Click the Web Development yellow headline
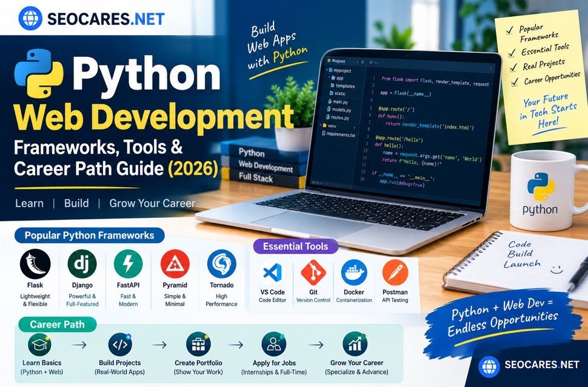 [x=154, y=117]
